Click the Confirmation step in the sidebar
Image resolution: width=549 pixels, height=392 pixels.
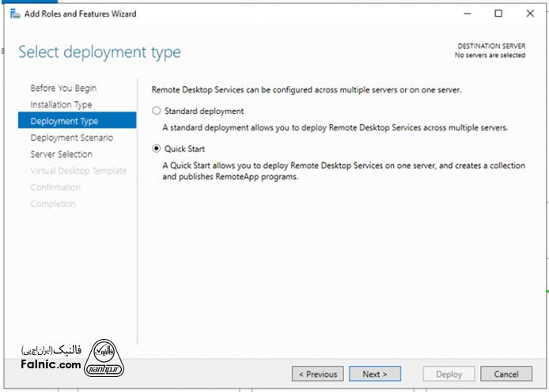point(55,187)
